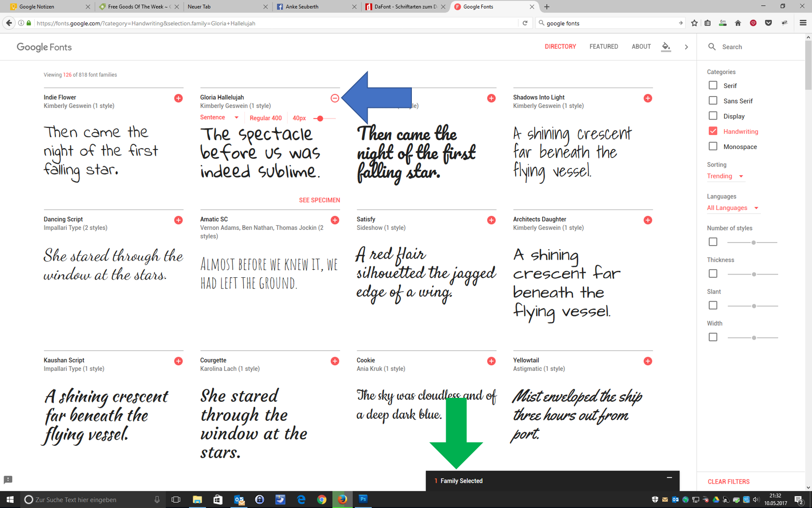This screenshot has width=812, height=508.
Task: Enable the Slant filter checkbox
Action: coord(713,305)
